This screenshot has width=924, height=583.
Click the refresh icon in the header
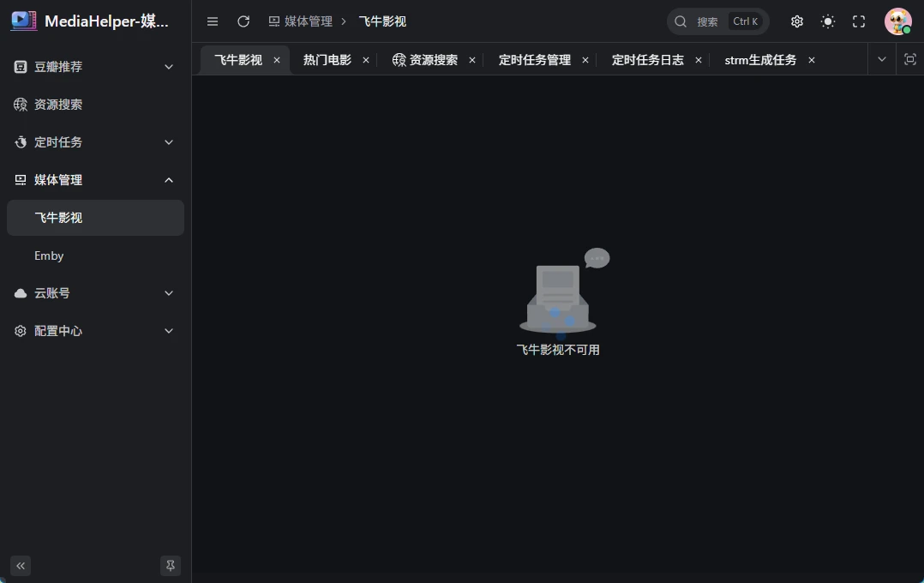point(243,21)
